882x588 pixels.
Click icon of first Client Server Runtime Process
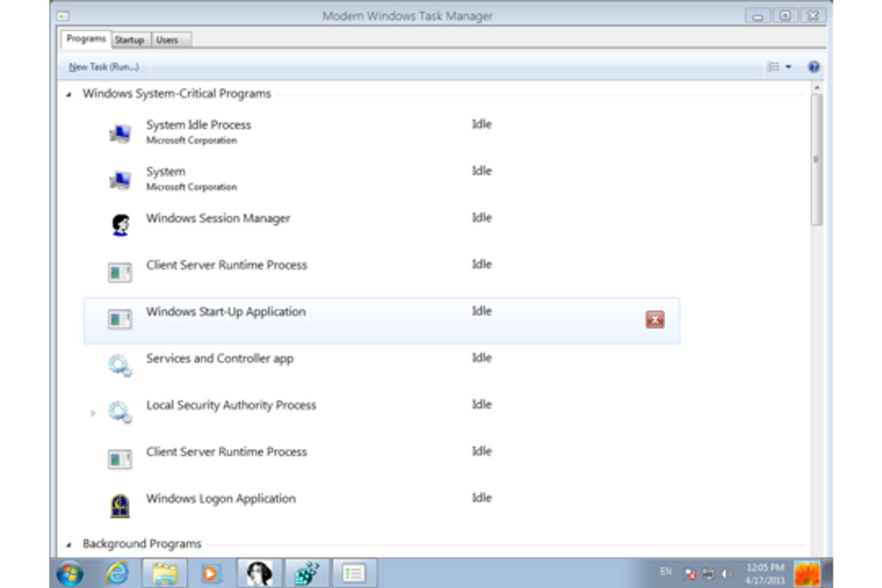(x=120, y=273)
